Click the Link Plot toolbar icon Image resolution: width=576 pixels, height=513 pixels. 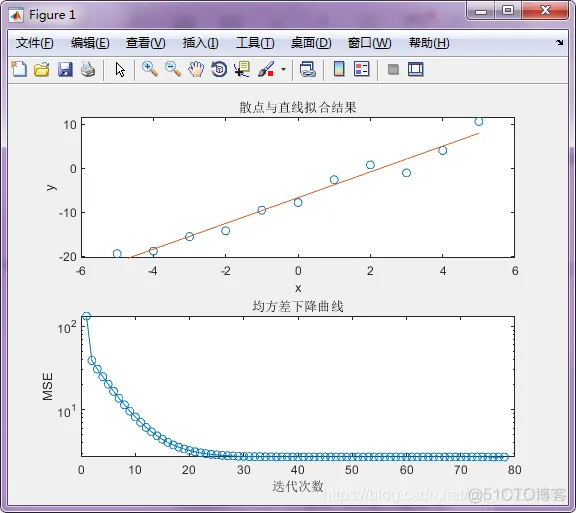308,69
